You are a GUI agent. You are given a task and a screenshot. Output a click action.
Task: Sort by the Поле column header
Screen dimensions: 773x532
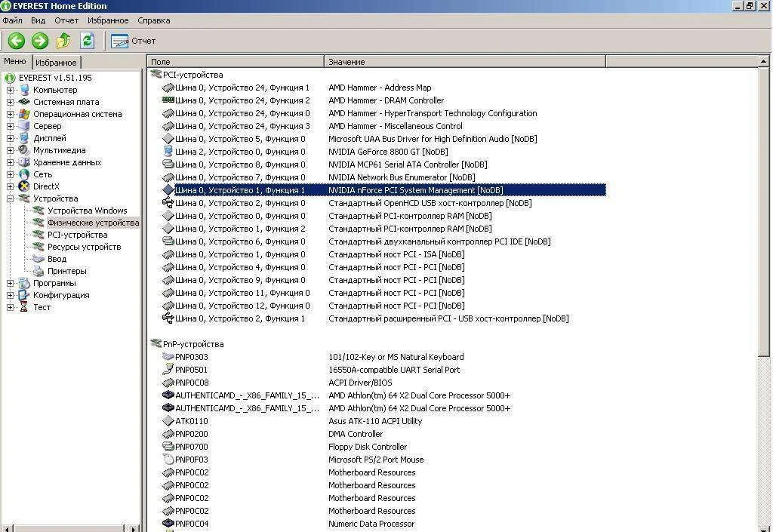[236, 62]
